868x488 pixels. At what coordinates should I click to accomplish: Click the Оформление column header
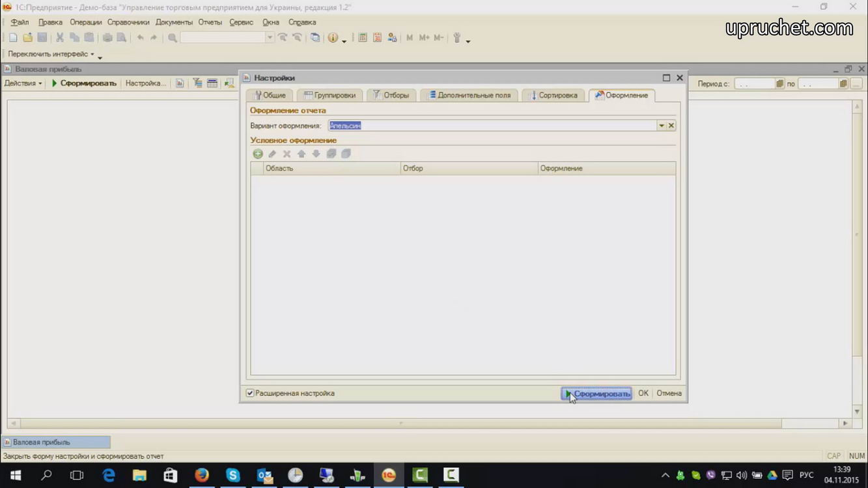(x=607, y=169)
